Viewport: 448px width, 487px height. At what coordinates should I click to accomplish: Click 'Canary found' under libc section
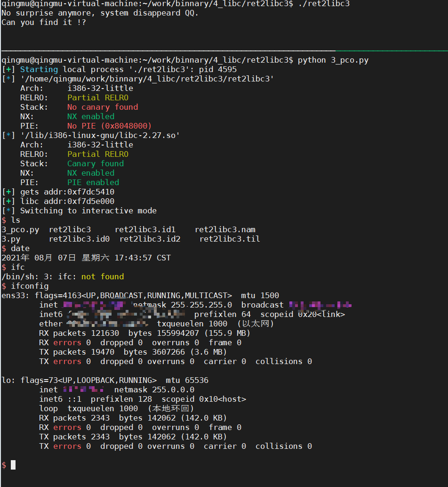(x=96, y=164)
